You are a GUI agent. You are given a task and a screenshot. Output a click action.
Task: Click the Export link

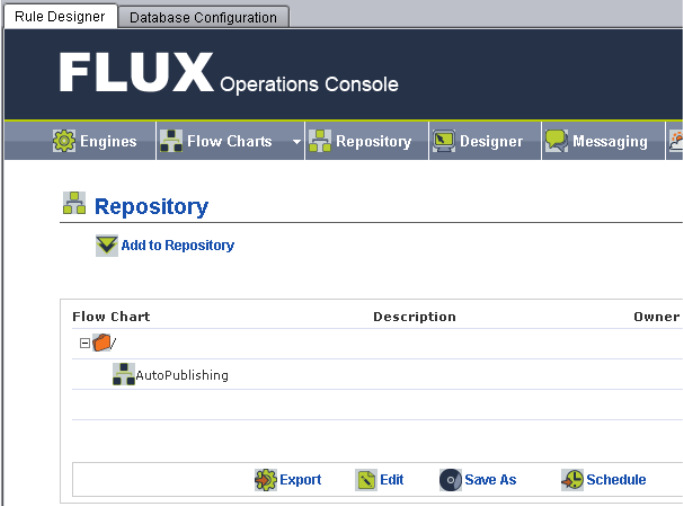300,480
